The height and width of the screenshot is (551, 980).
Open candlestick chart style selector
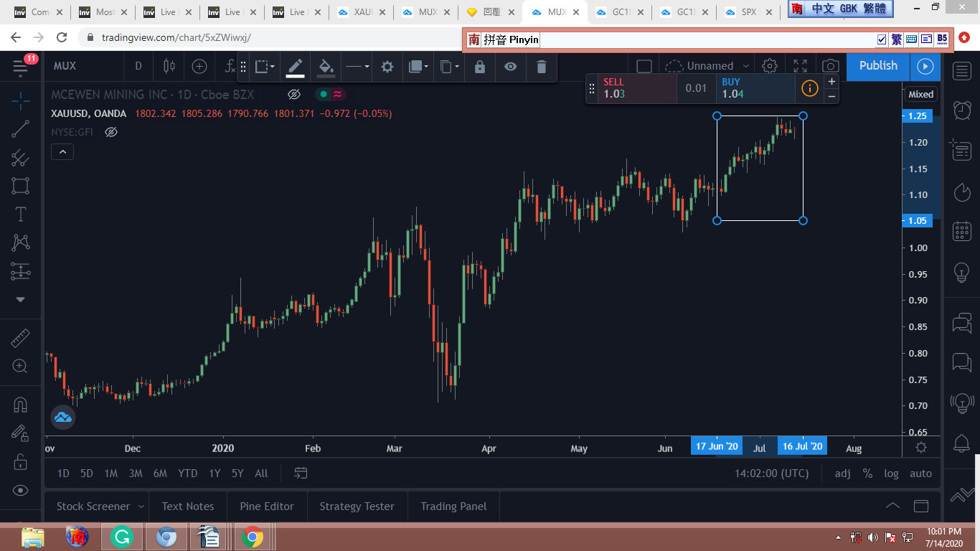coord(169,66)
